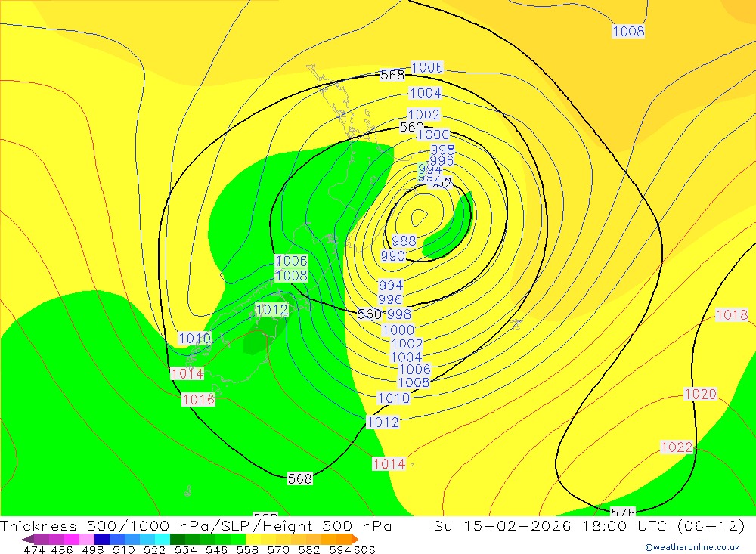756x554 pixels.
Task: Click the light pink legend swatch
Action: coord(87,539)
